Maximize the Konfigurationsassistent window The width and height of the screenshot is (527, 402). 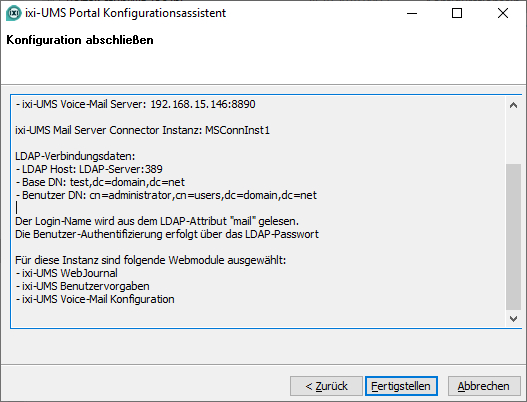click(457, 13)
